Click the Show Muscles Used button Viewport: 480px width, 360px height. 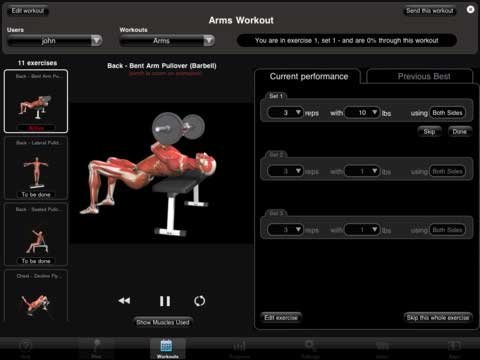(x=163, y=322)
